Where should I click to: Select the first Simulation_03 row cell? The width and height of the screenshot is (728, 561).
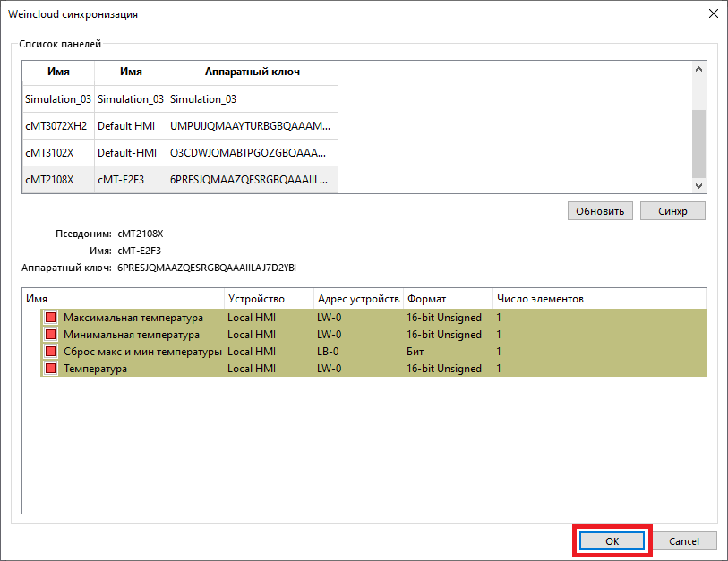click(x=56, y=99)
